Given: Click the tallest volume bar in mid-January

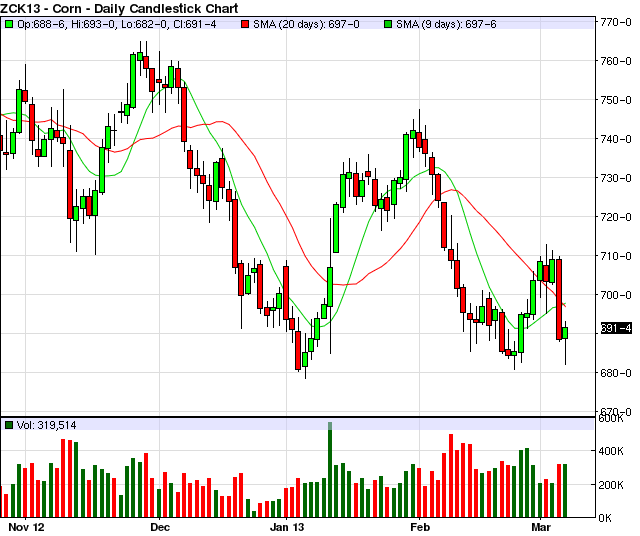Looking at the screenshot, I should coord(330,470).
